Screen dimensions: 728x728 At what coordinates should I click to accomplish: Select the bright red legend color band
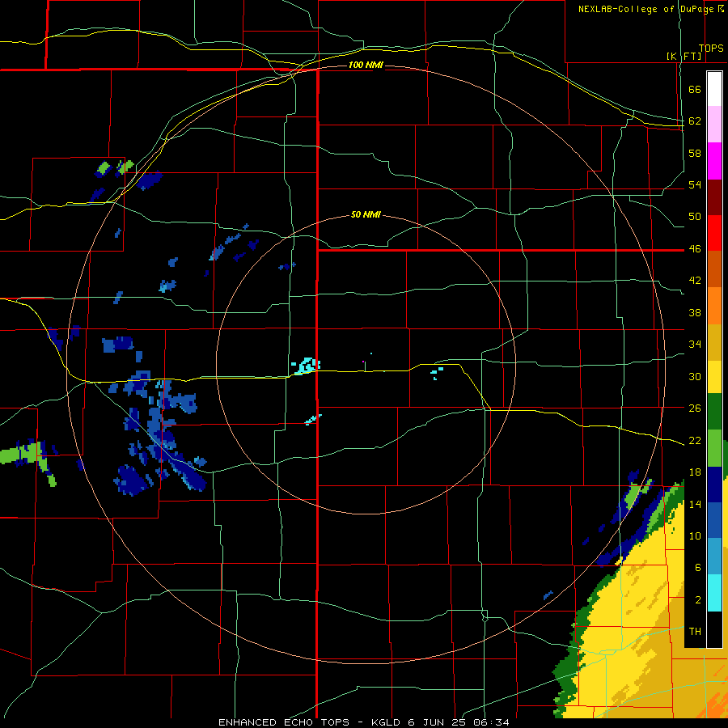[714, 233]
